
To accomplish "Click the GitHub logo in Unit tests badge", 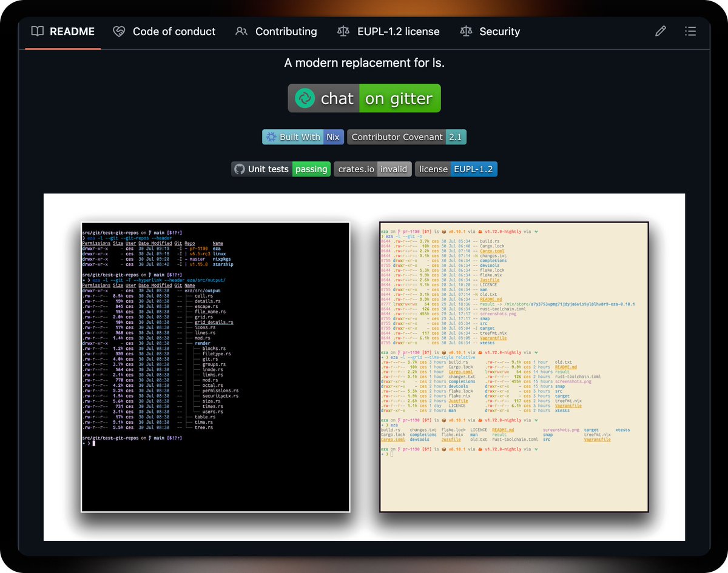I will point(240,169).
